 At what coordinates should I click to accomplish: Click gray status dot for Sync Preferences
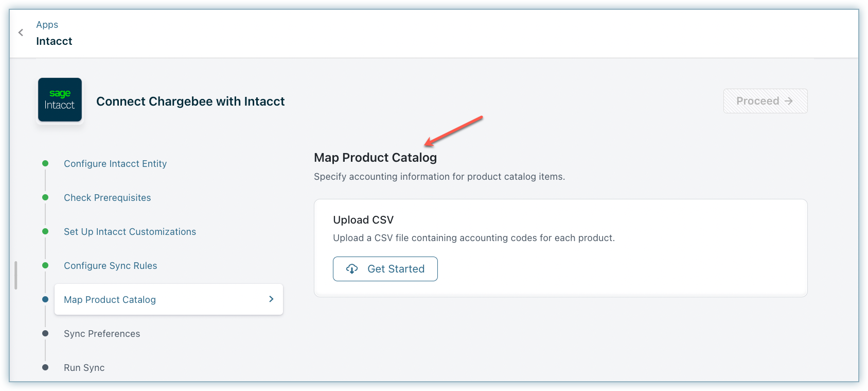(x=45, y=333)
